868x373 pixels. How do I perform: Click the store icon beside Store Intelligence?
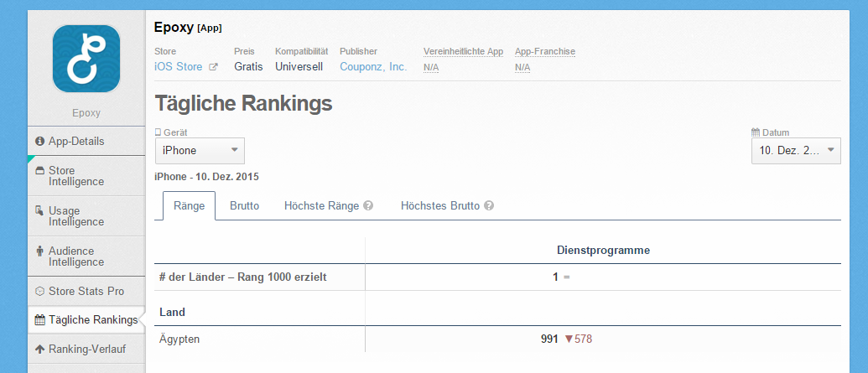[x=40, y=170]
